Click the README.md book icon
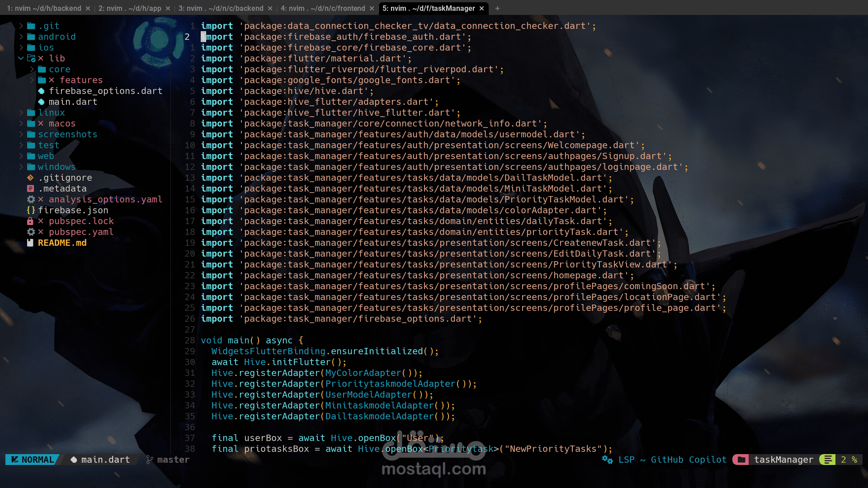This screenshot has width=868, height=488. click(x=30, y=243)
